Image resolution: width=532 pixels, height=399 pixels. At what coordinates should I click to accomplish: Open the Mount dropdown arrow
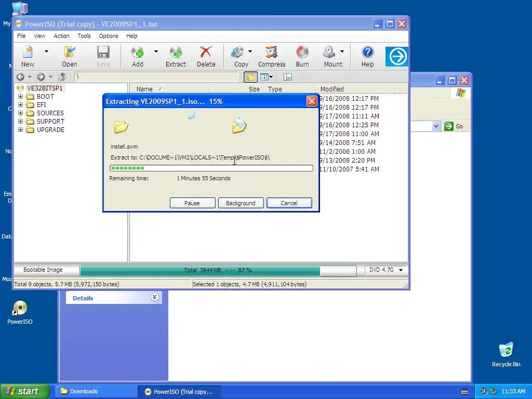point(342,51)
